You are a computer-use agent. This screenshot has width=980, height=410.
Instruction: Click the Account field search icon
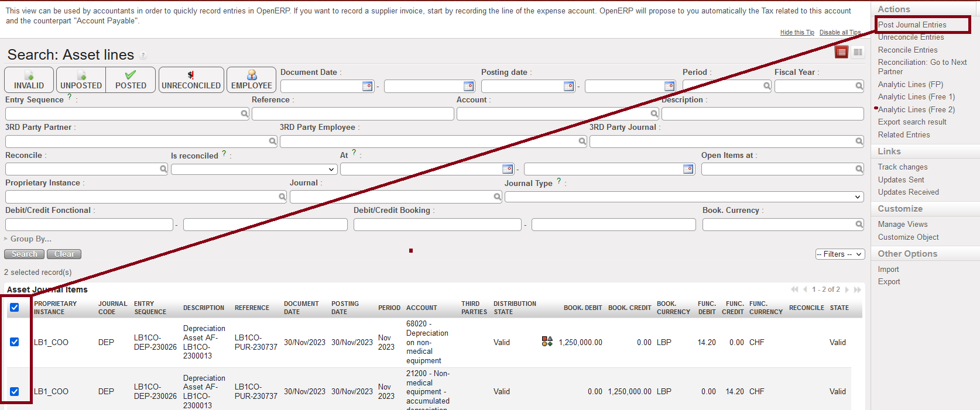[x=655, y=113]
